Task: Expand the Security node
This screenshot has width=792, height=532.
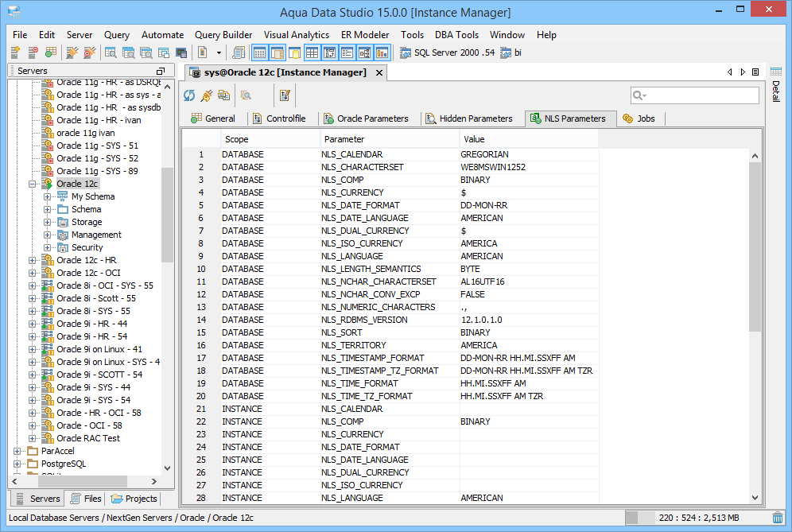Action: click(47, 247)
